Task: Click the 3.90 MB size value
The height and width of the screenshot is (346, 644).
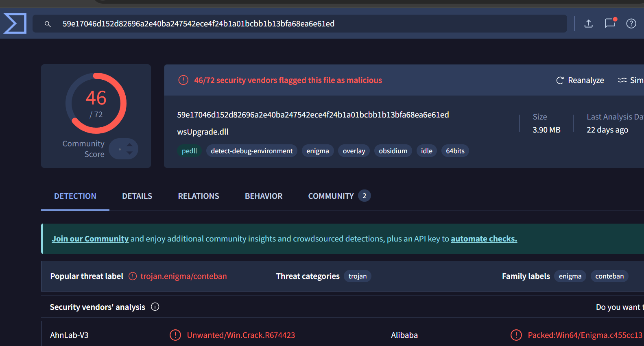Action: tap(546, 130)
